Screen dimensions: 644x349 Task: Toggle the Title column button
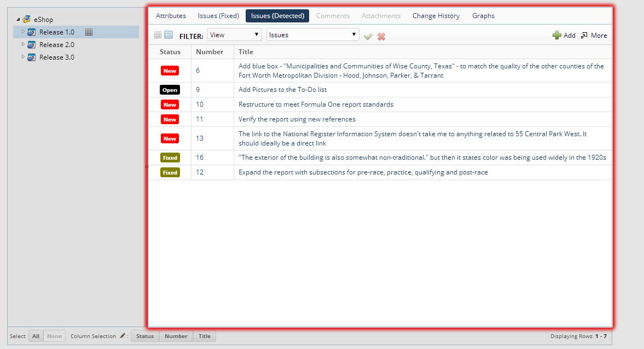(205, 336)
